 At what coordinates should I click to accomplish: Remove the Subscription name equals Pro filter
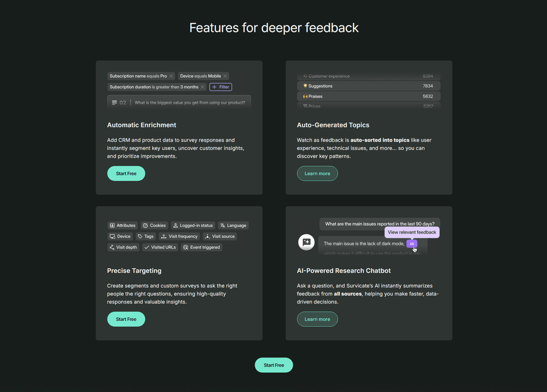(171, 76)
